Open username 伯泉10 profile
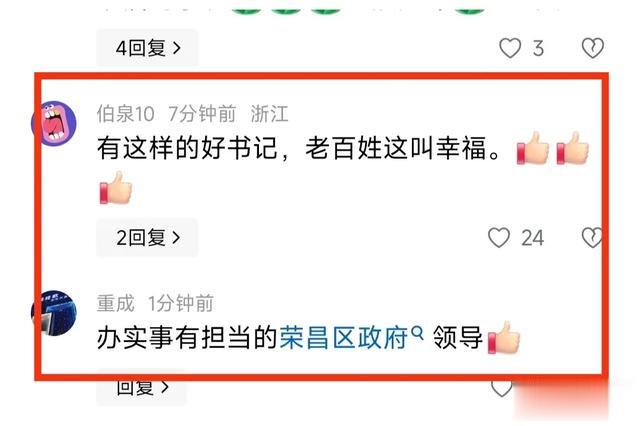The image size is (640, 426). (x=125, y=113)
